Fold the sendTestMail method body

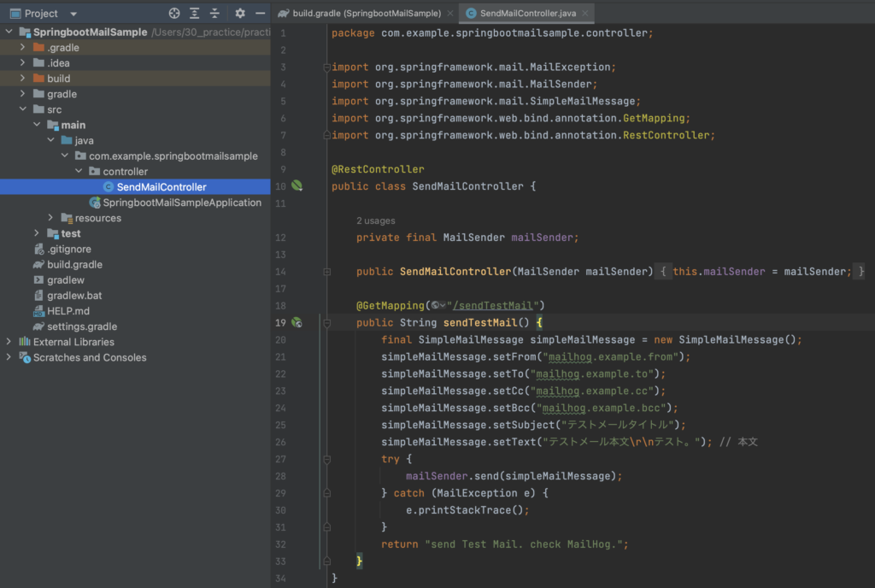[x=327, y=323]
